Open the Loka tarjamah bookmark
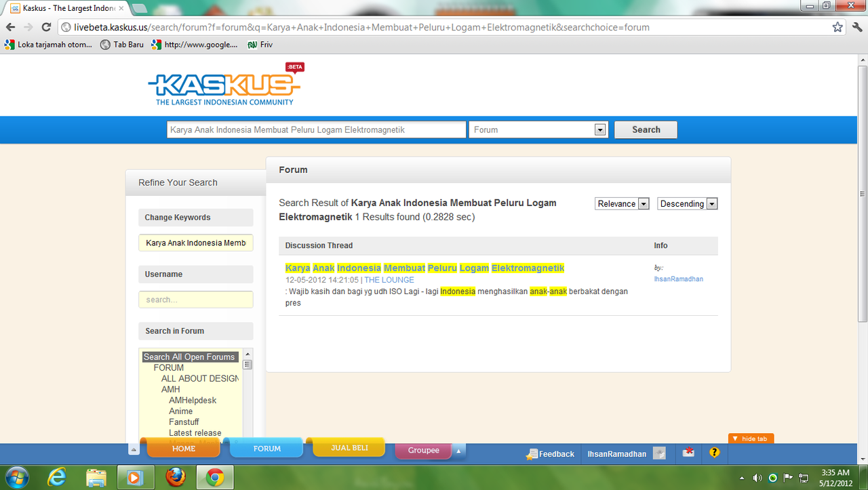868x490 pixels. (47, 45)
